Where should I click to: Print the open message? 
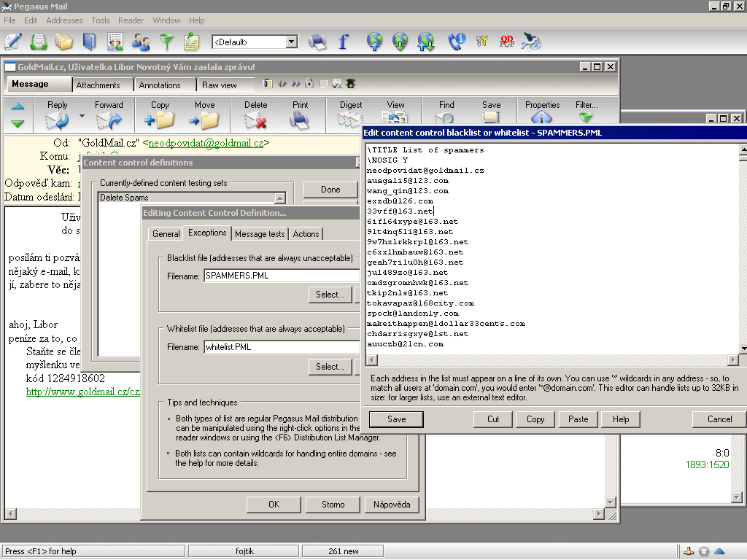coord(300,114)
